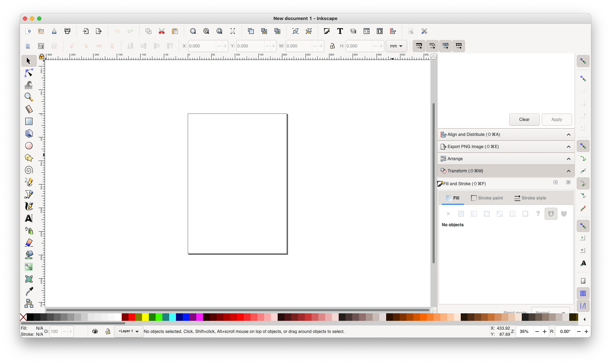The height and width of the screenshot is (364, 611).
Task: Toggle current layer visibility in status bar
Action: pos(95,331)
